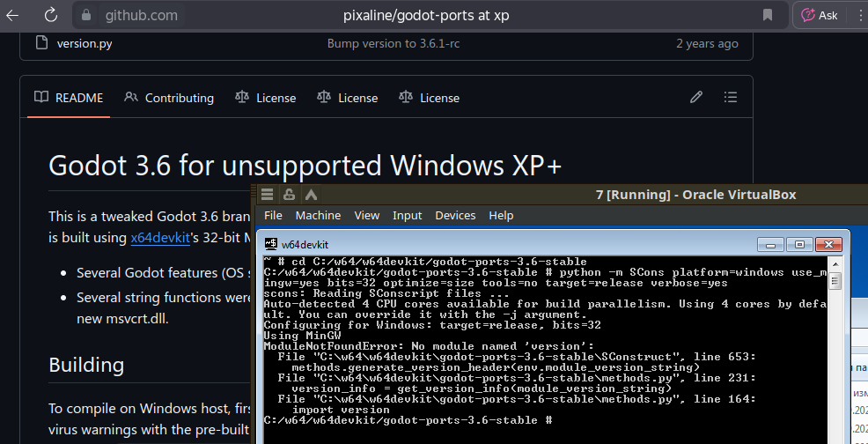Click the ModuleNotFoundError line in console

(x=429, y=346)
